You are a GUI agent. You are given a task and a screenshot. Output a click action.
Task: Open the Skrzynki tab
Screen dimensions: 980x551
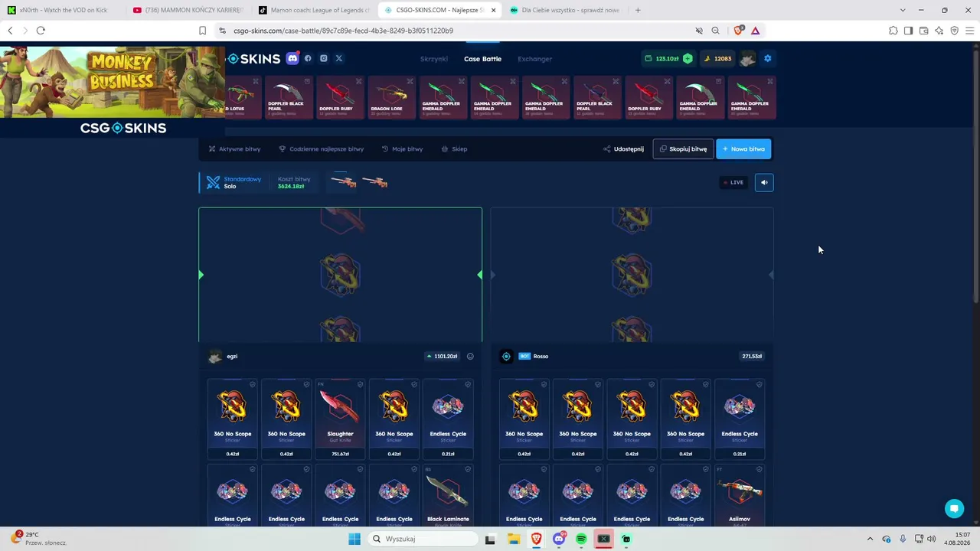click(434, 59)
